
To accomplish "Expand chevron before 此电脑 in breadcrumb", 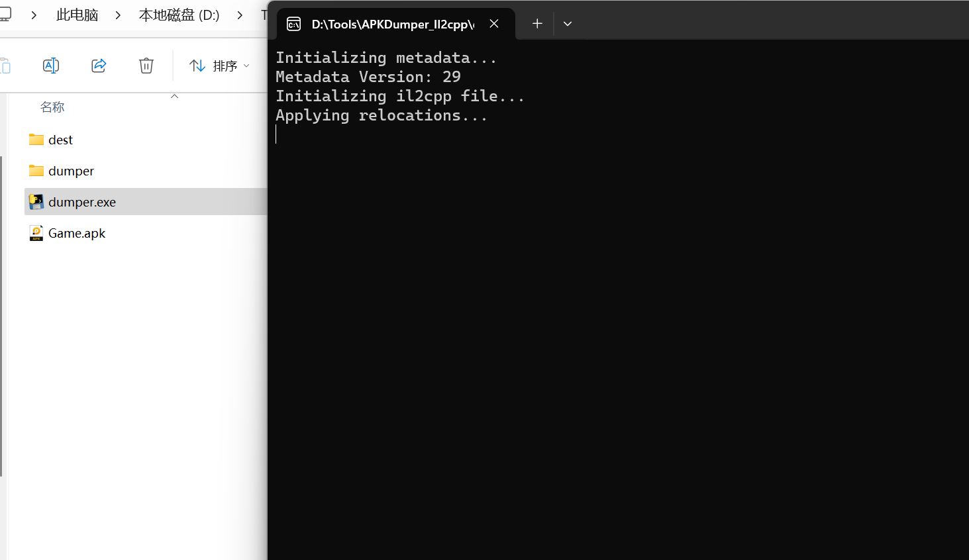I will click(34, 15).
